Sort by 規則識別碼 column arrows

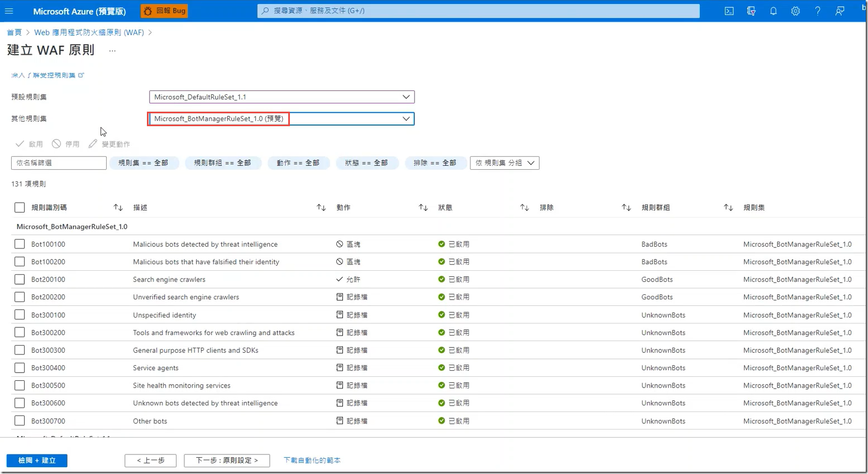point(118,208)
